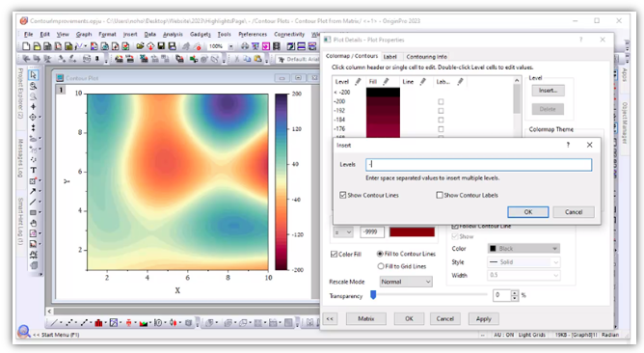This screenshot has width=644, height=353.
Task: Open the line Style Solid dropdown
Action: pyautogui.click(x=523, y=261)
